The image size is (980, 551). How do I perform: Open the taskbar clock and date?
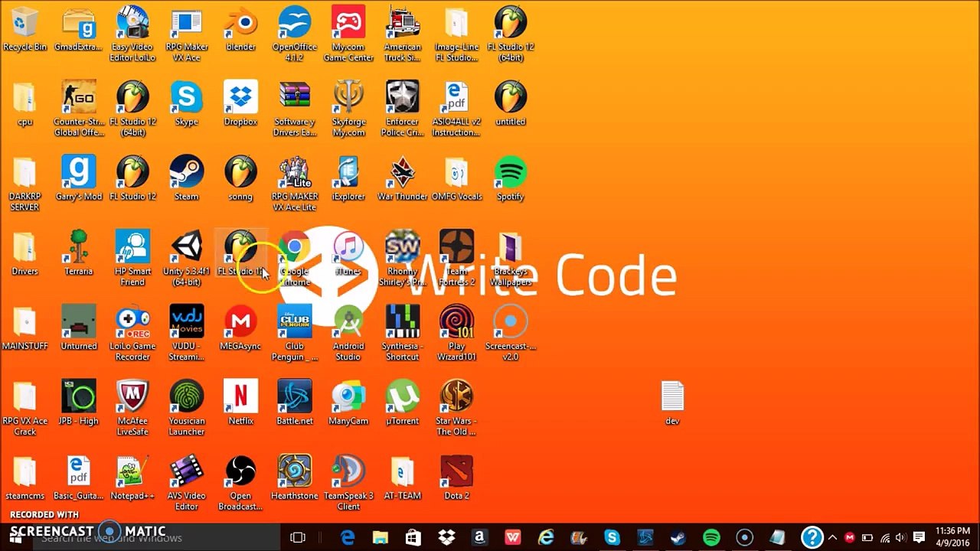(x=952, y=537)
